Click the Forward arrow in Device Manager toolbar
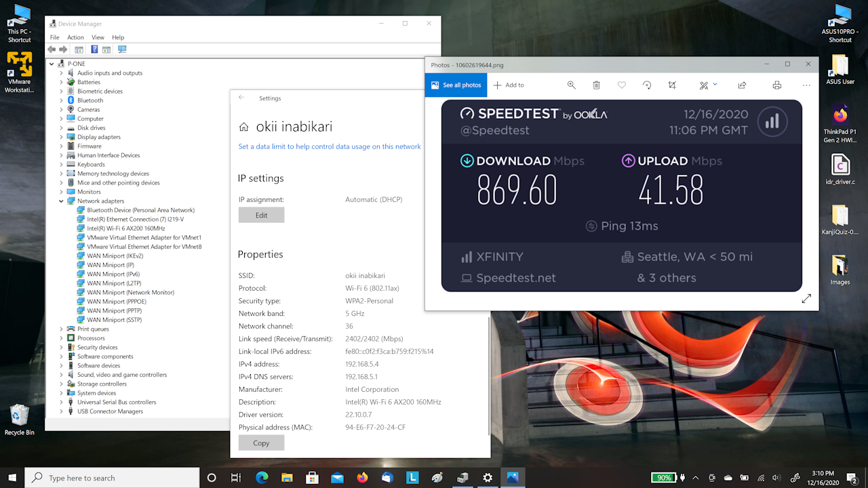Viewport: 868px width, 488px height. point(63,49)
